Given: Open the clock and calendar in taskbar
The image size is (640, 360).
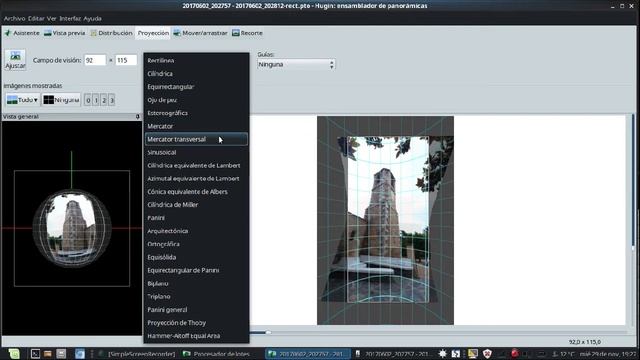Looking at the screenshot, I should 608,354.
